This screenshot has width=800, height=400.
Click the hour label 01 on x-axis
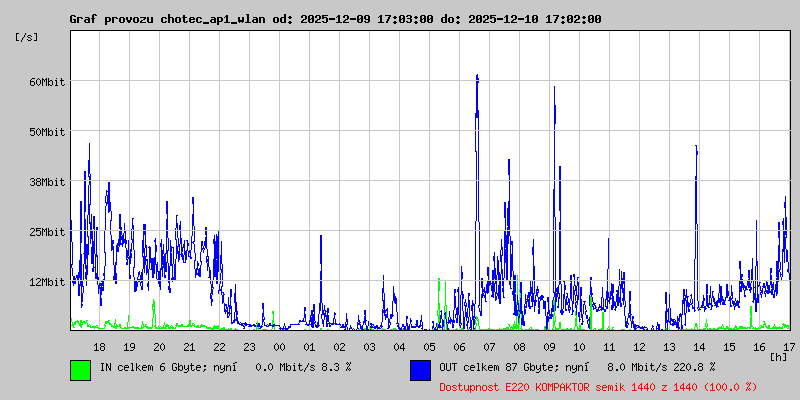309,347
